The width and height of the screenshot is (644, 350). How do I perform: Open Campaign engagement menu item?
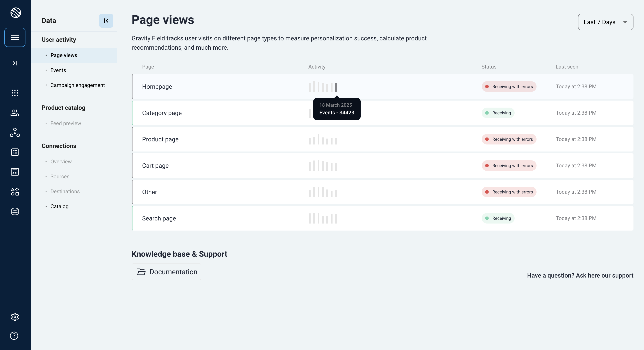77,85
